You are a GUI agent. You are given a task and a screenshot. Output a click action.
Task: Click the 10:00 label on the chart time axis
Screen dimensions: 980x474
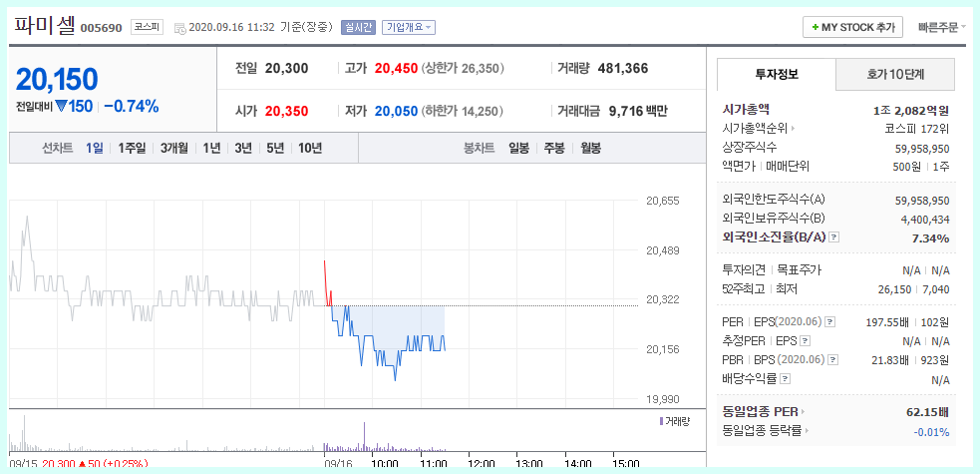(385, 464)
